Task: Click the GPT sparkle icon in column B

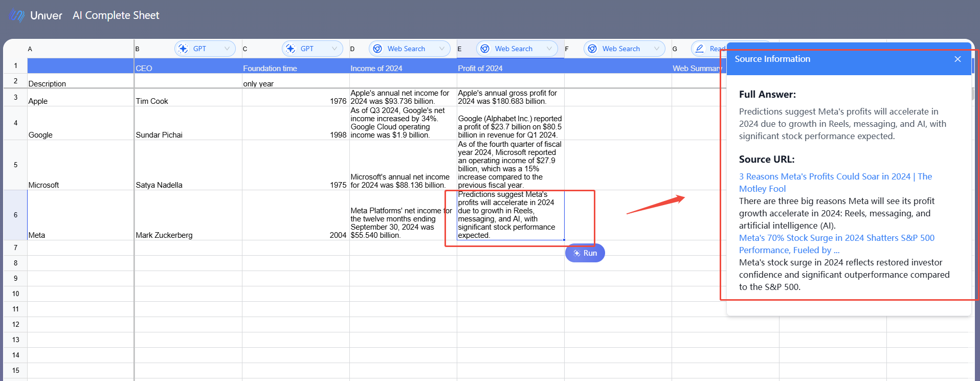Action: pos(183,49)
